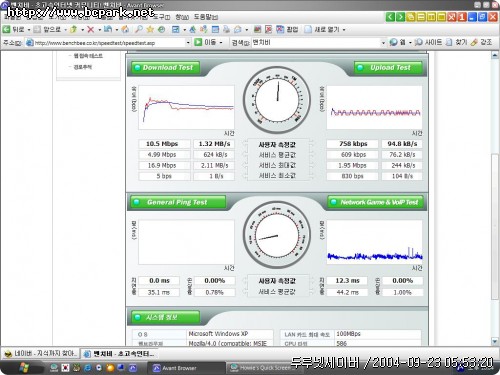Open the History icon beside the star

161,30
